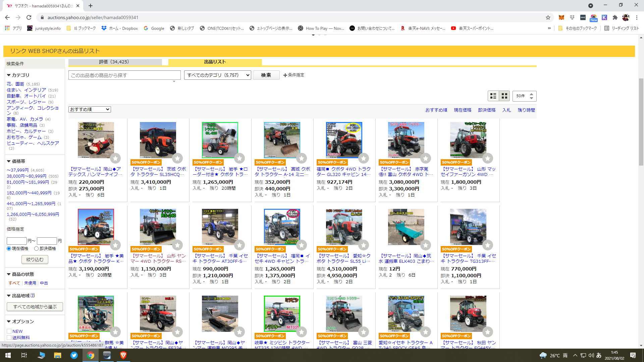Sort listings by 現在価格
This screenshot has width=644, height=362.
click(x=463, y=110)
